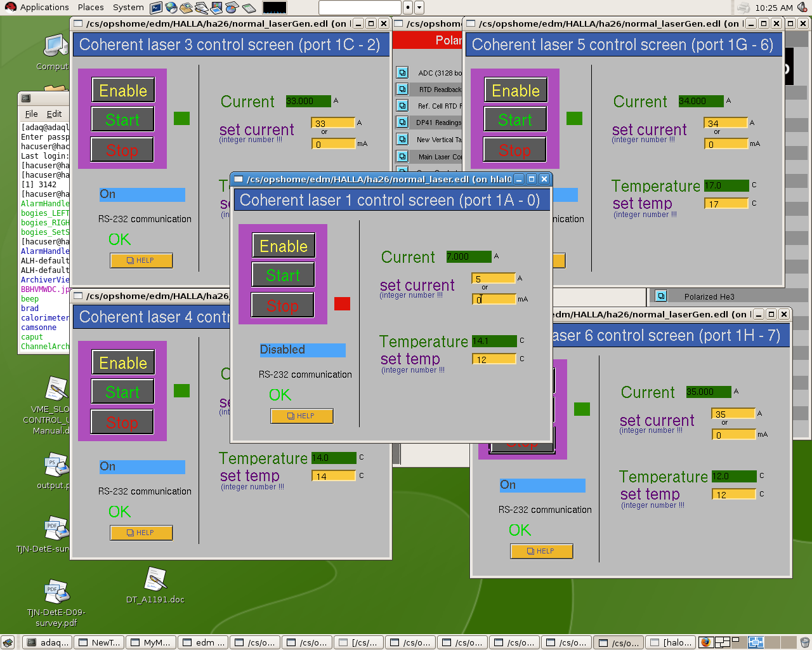Click Stop in Coherent laser 4 screen
Image resolution: width=812 pixels, height=650 pixels.
(122, 423)
